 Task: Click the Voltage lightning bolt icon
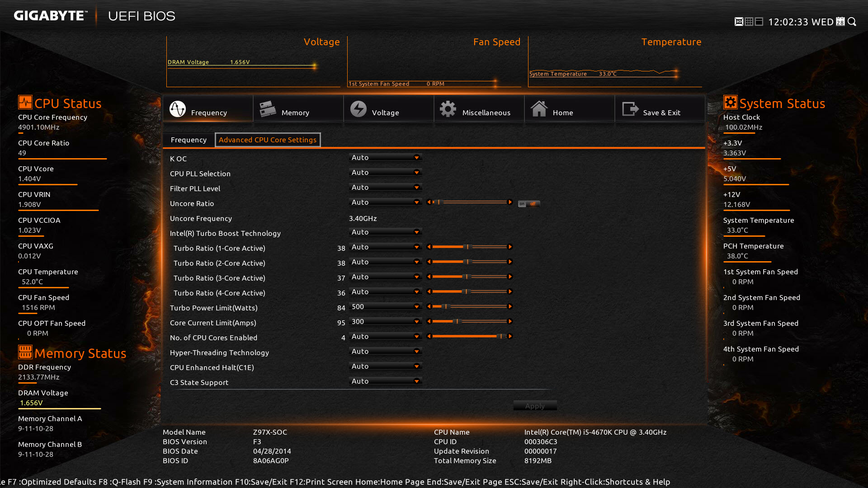pyautogui.click(x=359, y=109)
